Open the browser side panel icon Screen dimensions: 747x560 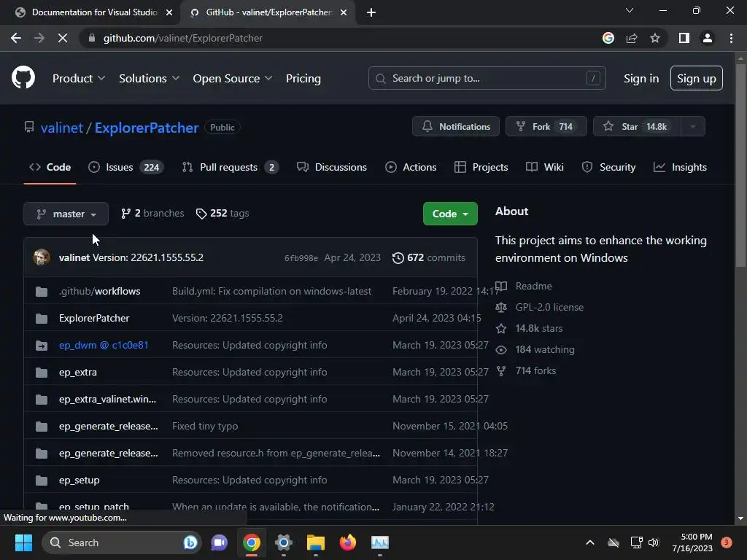684,38
